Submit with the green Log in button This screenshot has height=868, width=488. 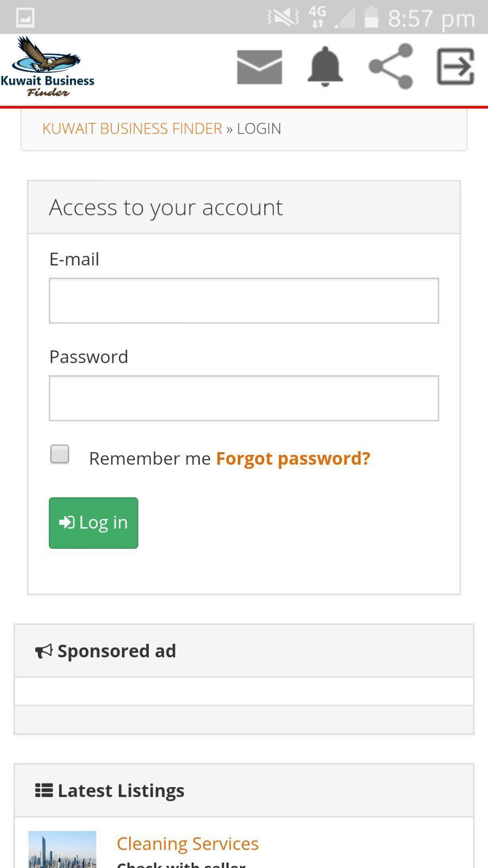coord(93,523)
